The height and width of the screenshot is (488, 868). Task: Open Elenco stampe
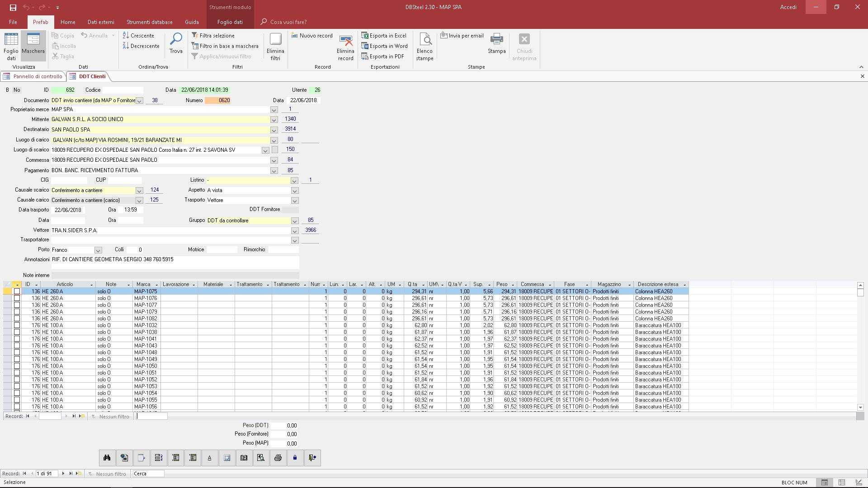425,46
